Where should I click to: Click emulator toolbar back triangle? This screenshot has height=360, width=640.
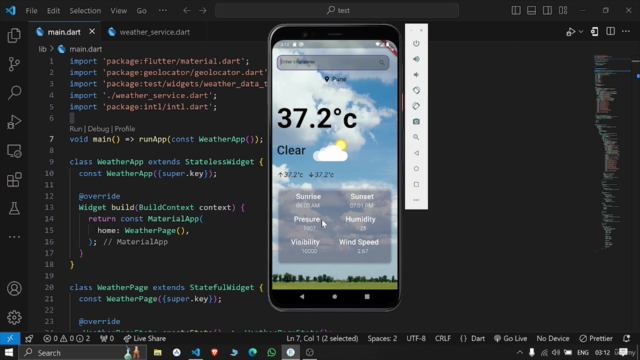click(416, 153)
